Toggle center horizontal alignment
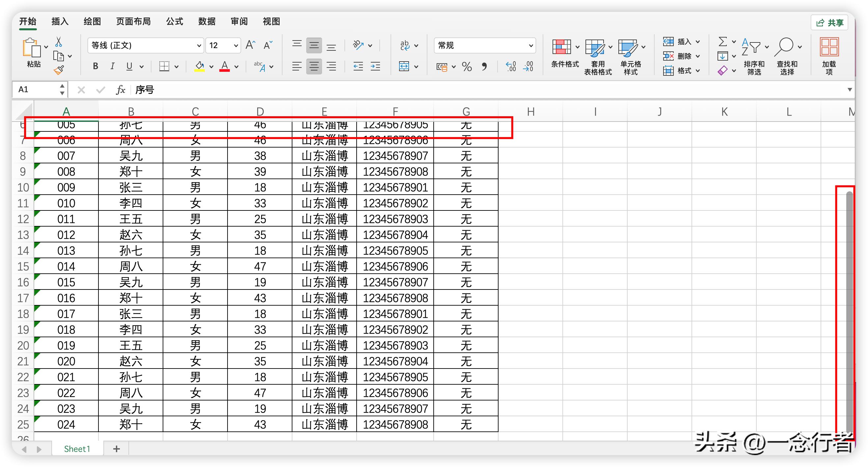The height and width of the screenshot is (467, 868). click(314, 67)
